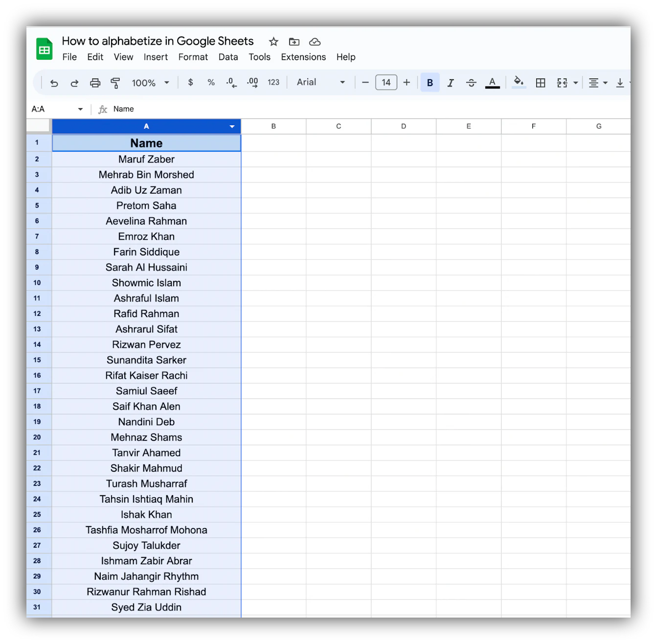
Task: Open the zoom 100% dropdown
Action: (150, 83)
